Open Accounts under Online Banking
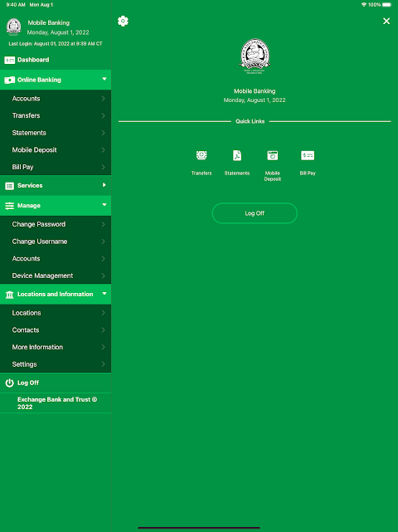 (x=56, y=99)
